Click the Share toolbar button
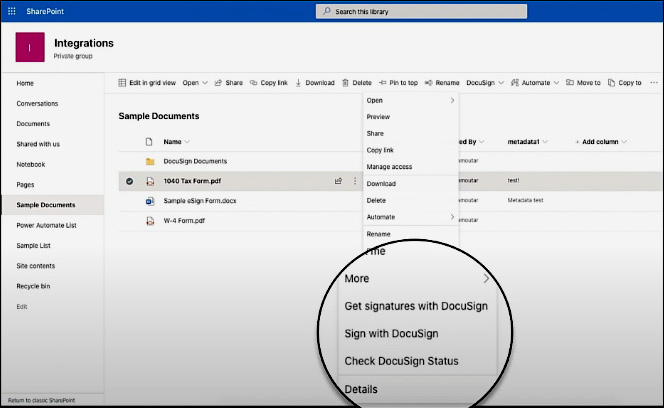Screen dimensions: 664x408 (x=229, y=83)
